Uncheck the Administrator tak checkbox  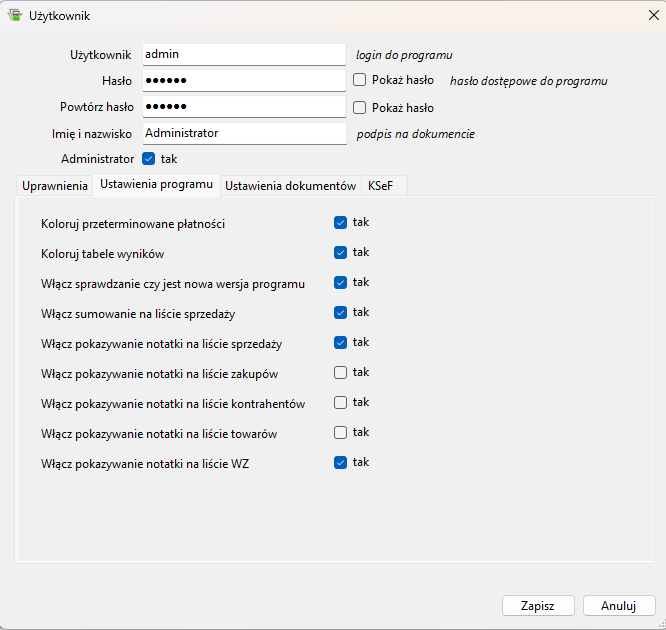149,158
